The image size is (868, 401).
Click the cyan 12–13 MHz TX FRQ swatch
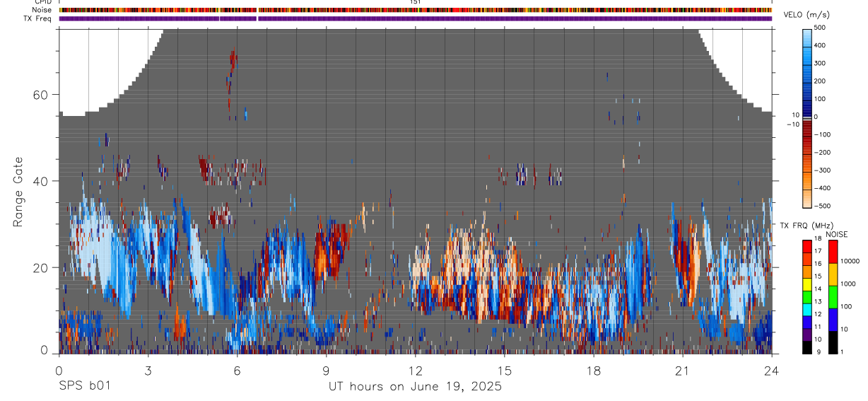coord(807,309)
